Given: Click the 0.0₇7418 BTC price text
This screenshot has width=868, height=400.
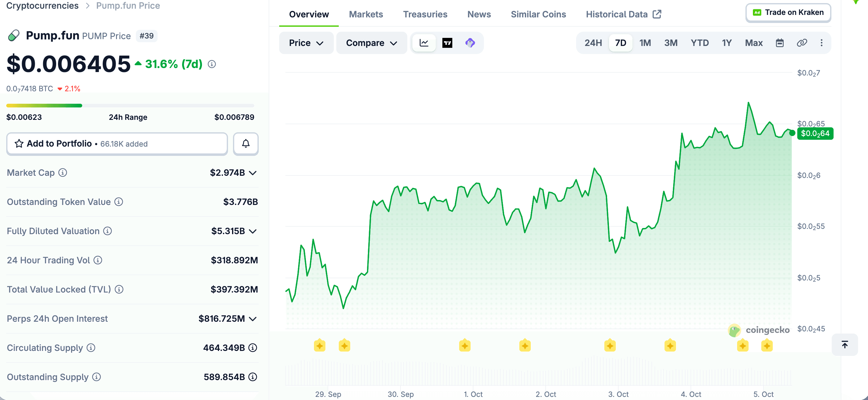Looking at the screenshot, I should tap(30, 89).
